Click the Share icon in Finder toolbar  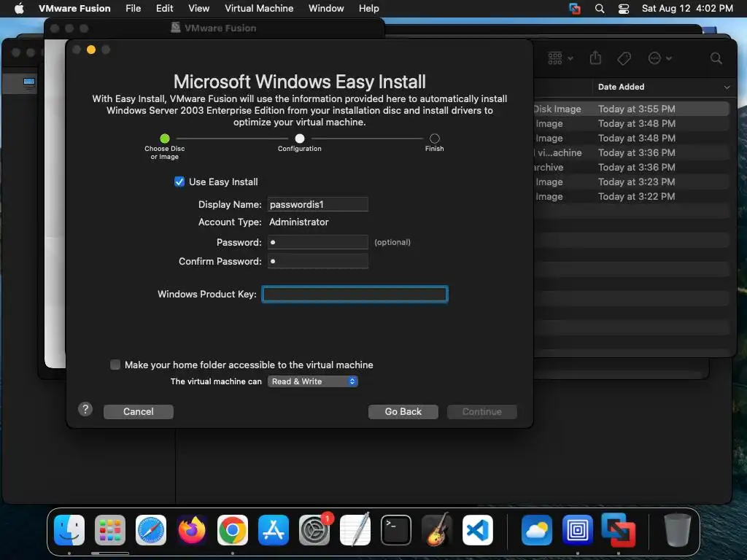click(x=595, y=58)
